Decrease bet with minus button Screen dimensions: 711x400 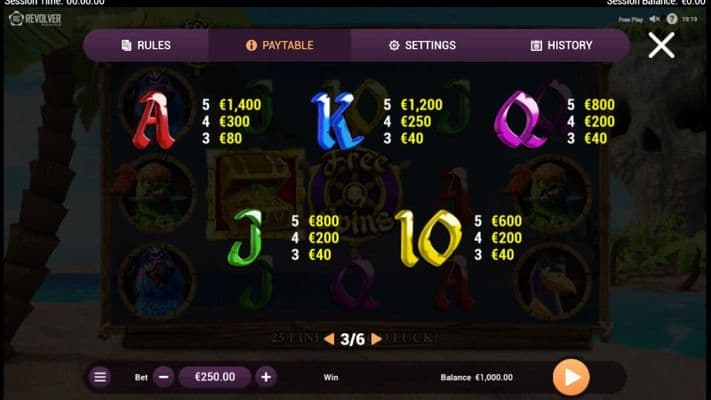(164, 377)
